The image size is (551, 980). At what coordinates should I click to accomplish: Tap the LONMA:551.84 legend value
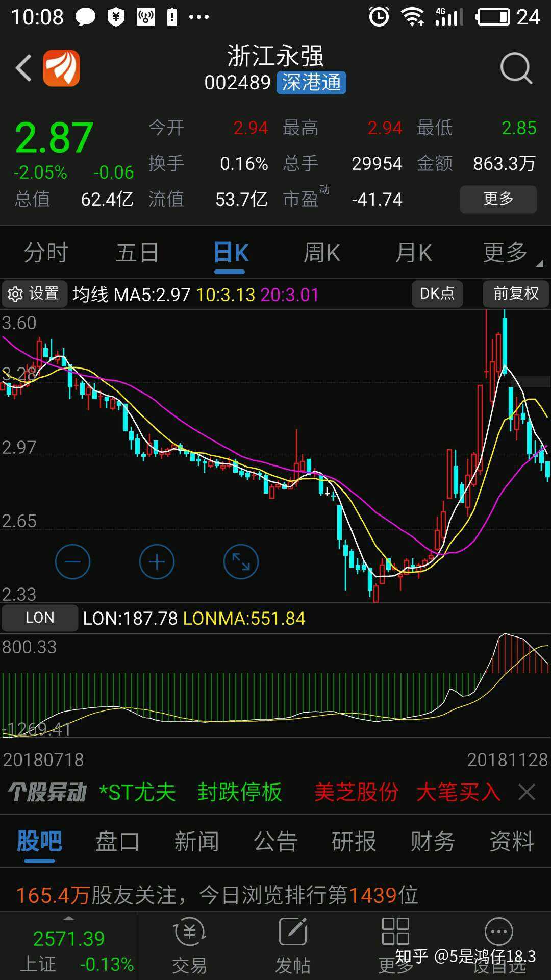click(x=244, y=618)
